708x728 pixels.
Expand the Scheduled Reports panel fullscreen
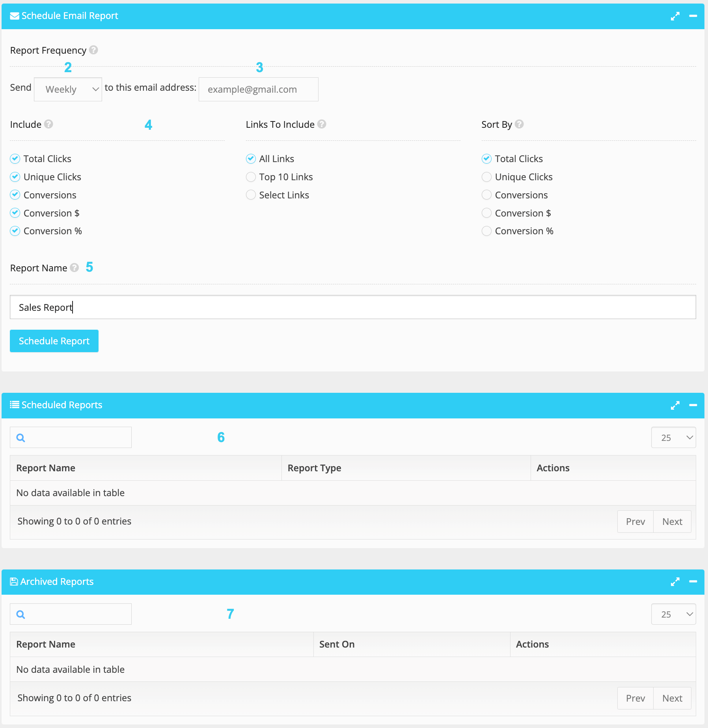pyautogui.click(x=675, y=405)
